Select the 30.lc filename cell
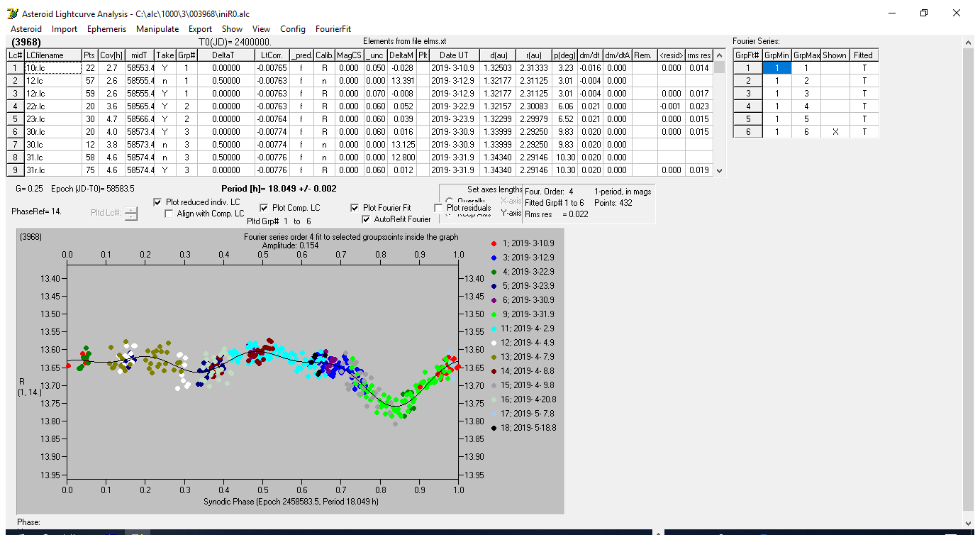The image size is (980, 535). 52,144
